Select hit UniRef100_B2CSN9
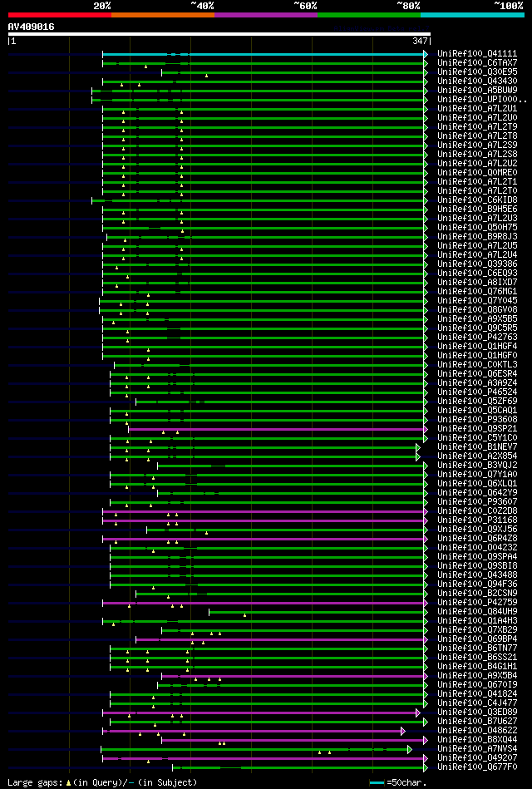Screen dimensions: 532x789 click(x=477, y=594)
